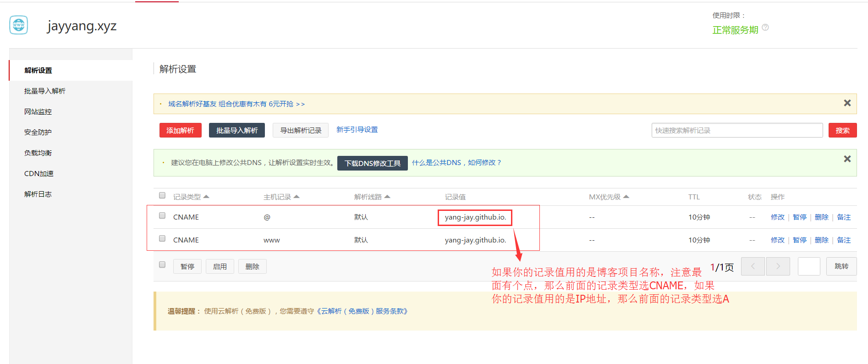Check the box for the www CNAME record
This screenshot has width=868, height=364.
(162, 238)
